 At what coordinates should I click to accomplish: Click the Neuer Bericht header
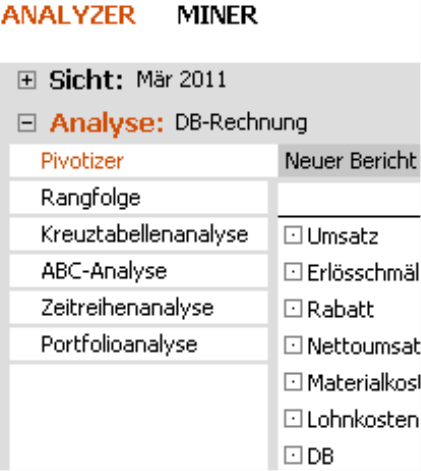[349, 161]
